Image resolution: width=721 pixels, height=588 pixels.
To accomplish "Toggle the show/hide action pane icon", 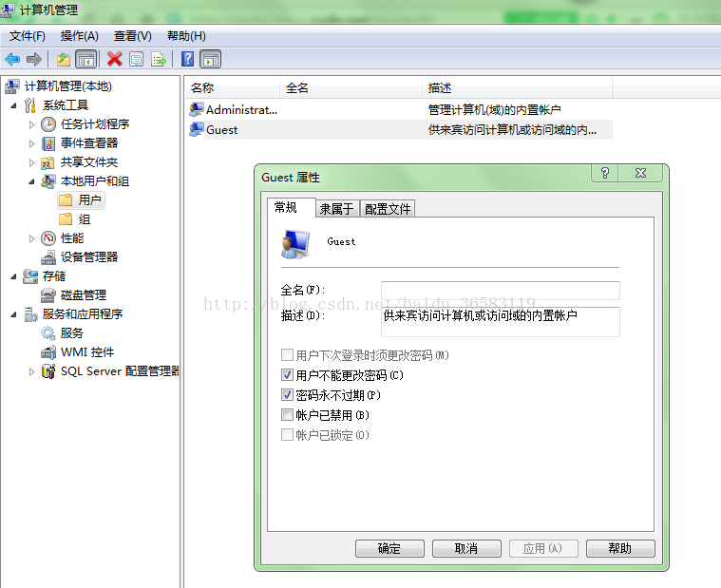I will [x=211, y=59].
